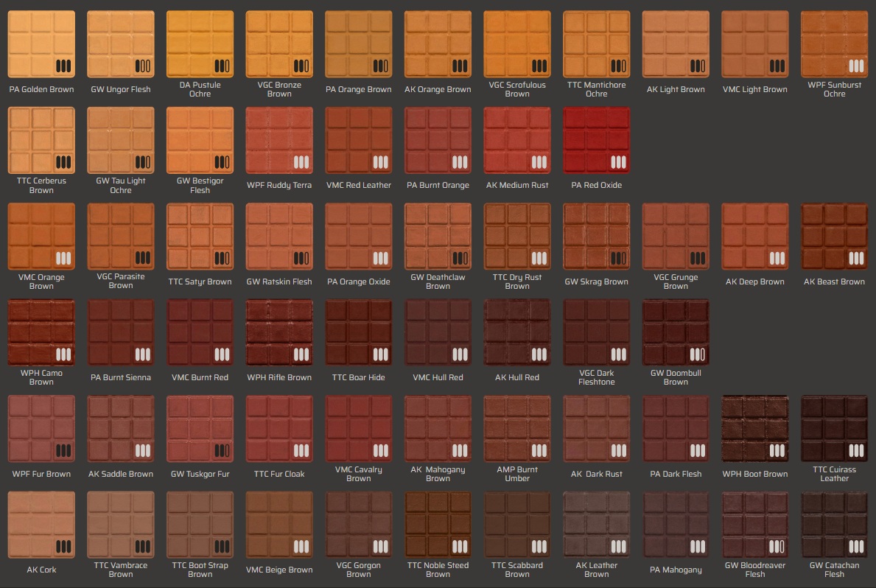Open the GW Skrag Brown thumbnail
The image size is (876, 588).
click(x=596, y=236)
